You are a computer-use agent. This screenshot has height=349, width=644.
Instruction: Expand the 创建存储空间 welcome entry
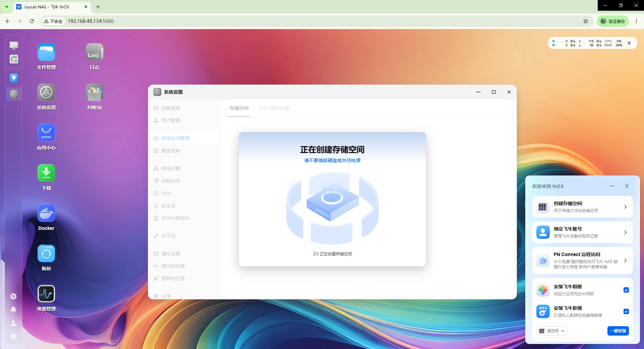[x=582, y=207]
